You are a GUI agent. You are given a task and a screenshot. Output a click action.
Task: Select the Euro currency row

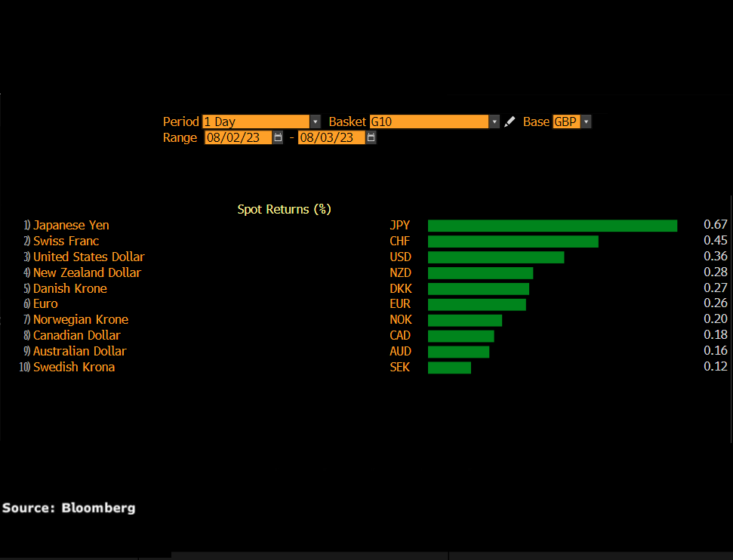pyautogui.click(x=45, y=303)
